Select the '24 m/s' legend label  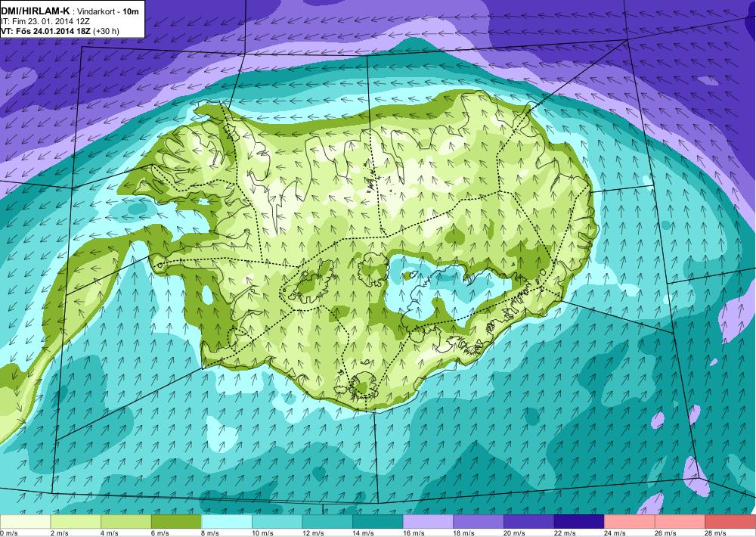pyautogui.click(x=615, y=533)
